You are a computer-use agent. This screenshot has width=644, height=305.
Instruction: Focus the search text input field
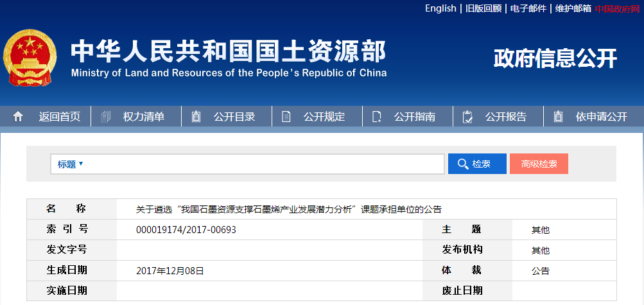pyautogui.click(x=263, y=164)
